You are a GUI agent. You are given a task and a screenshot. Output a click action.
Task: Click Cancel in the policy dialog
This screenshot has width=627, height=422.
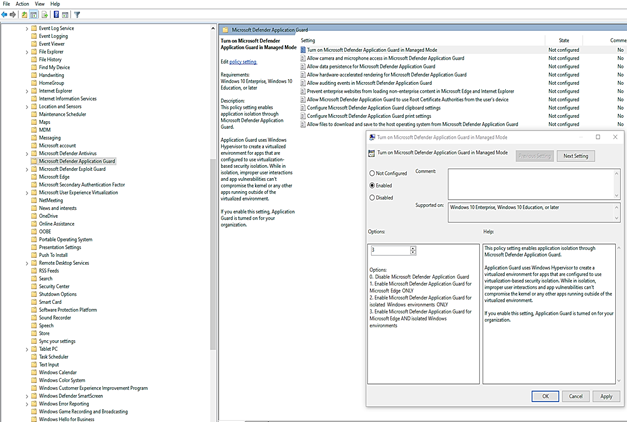575,396
